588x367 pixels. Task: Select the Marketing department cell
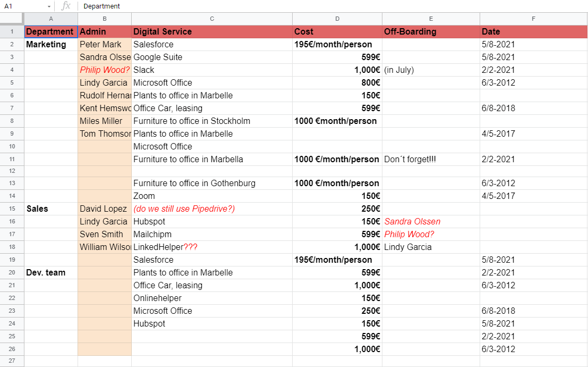pyautogui.click(x=51, y=44)
